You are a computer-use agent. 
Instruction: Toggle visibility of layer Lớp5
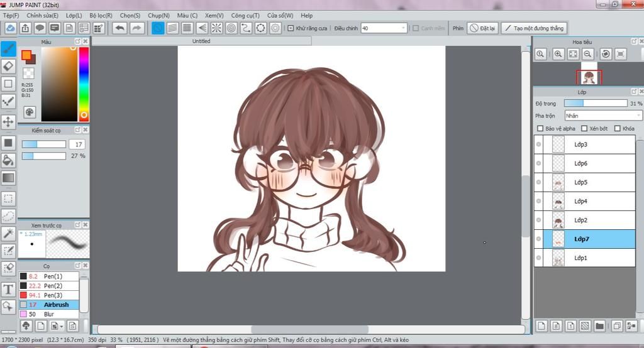538,182
